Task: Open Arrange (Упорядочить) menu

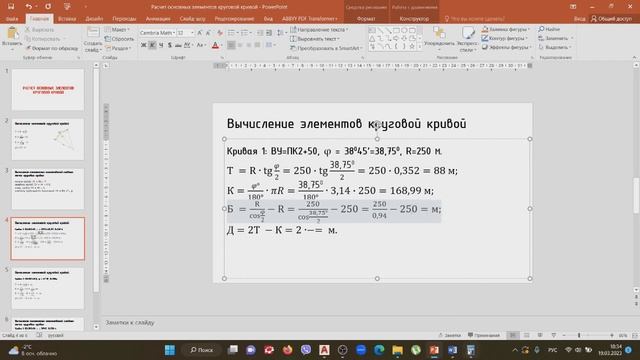Action: coord(439,39)
